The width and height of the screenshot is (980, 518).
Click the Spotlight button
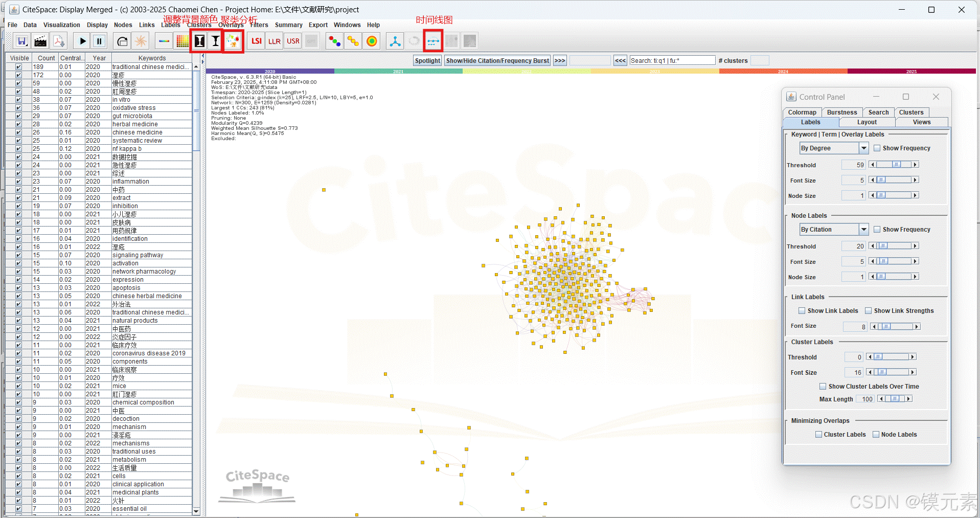[427, 61]
